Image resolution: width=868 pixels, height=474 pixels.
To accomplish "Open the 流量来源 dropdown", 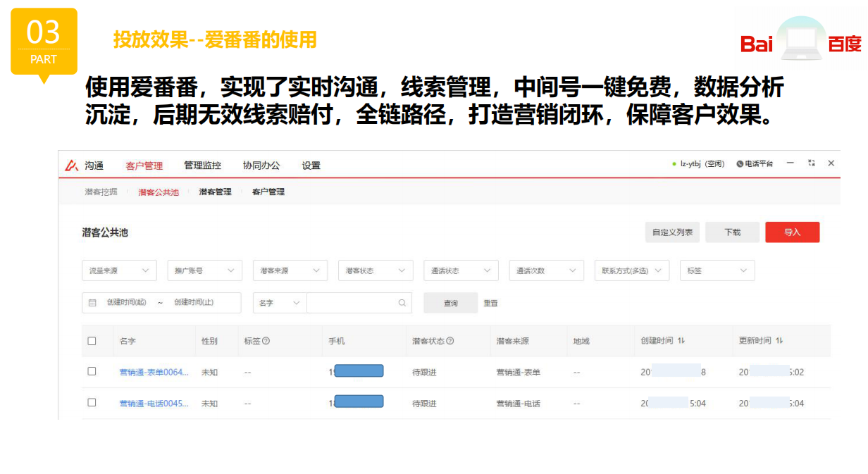I will (119, 270).
